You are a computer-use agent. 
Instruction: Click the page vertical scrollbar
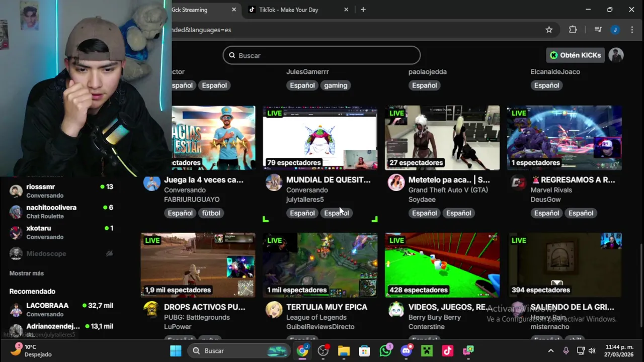pos(641,284)
